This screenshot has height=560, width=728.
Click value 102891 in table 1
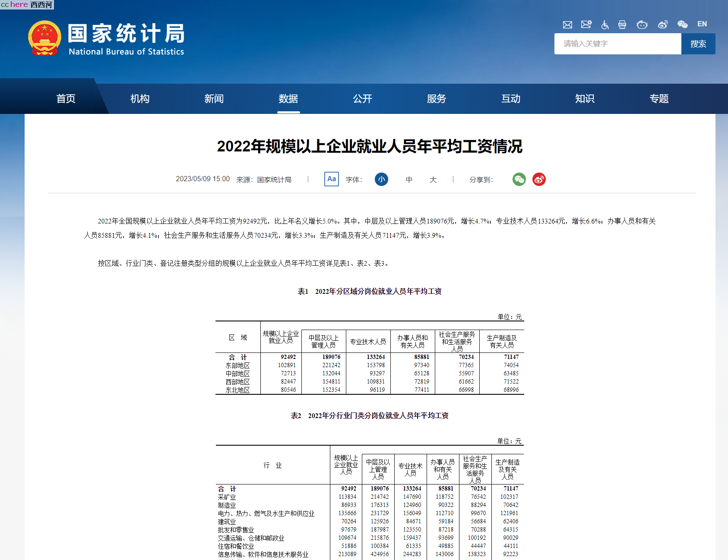tap(287, 365)
